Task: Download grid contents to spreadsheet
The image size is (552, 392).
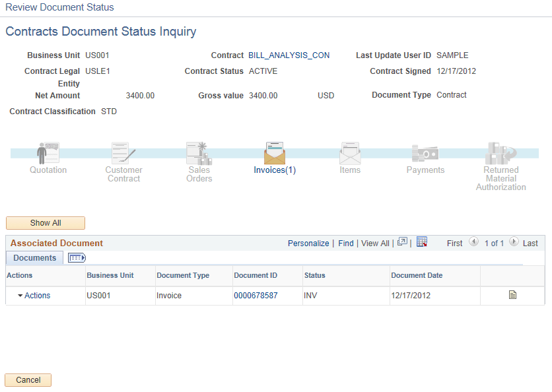Action: coord(422,242)
